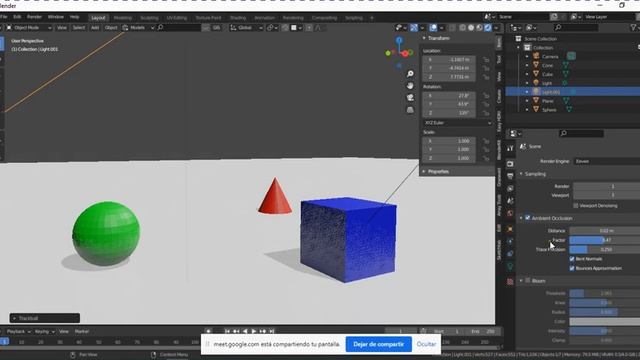Click the Bloom Color swatch
The image size is (640, 360).
pos(604,322)
